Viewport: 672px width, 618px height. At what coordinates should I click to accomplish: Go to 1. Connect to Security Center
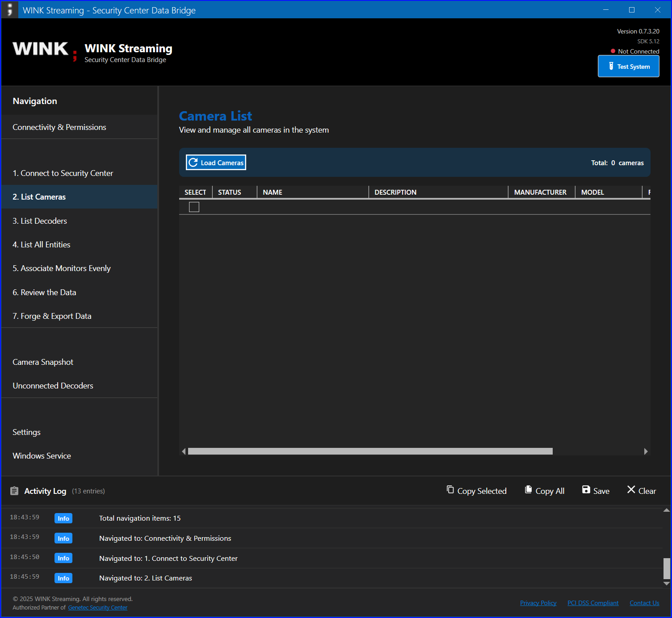80,173
